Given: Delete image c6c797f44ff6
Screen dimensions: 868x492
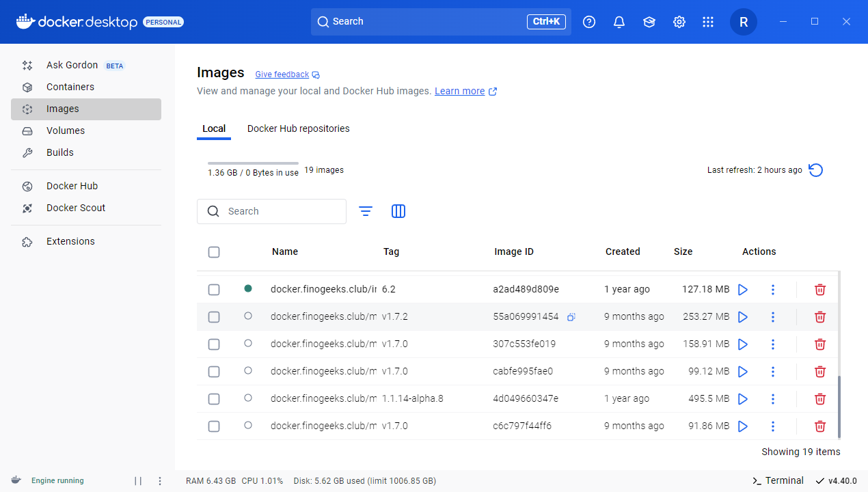Looking at the screenshot, I should [820, 426].
